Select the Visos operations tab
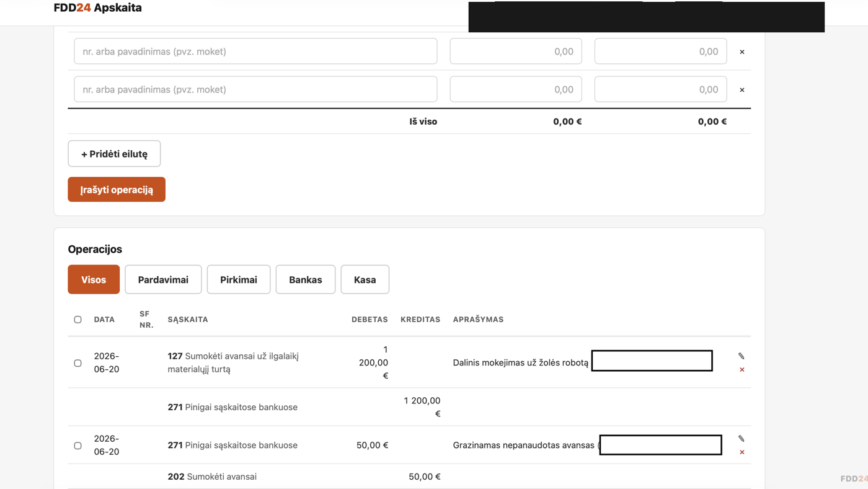The height and width of the screenshot is (489, 868). [94, 279]
